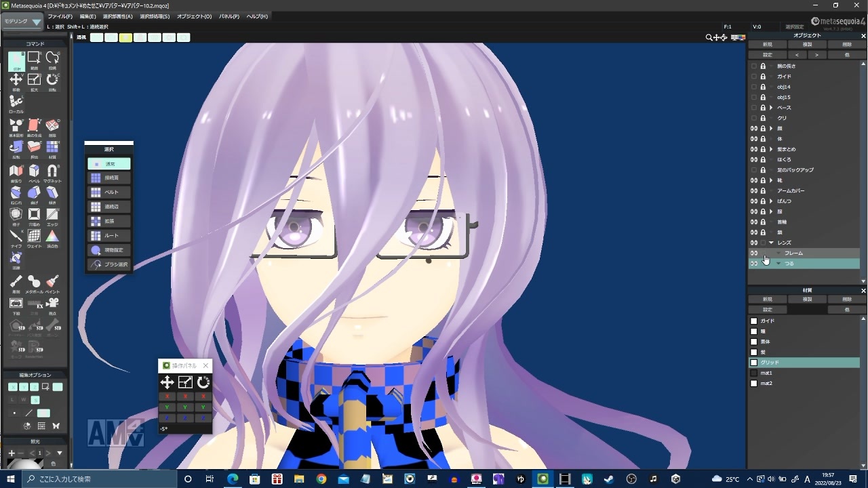The height and width of the screenshot is (488, 868).
Task: Select the 格子 lattice tool
Action: [16, 217]
